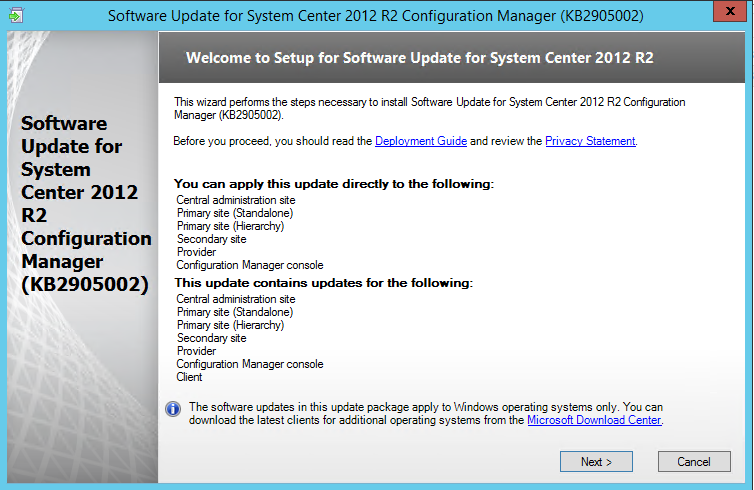Click 'This update contains updates' heading
The image size is (754, 490).
pyautogui.click(x=324, y=283)
